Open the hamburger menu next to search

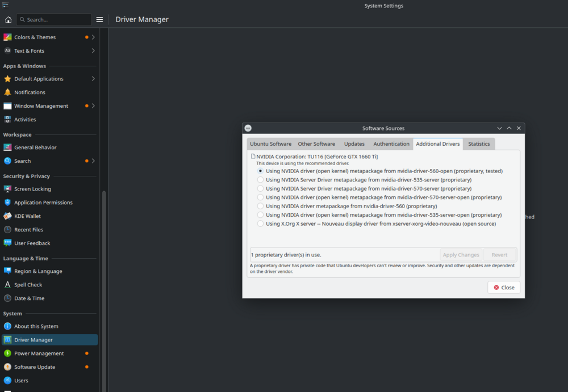99,19
